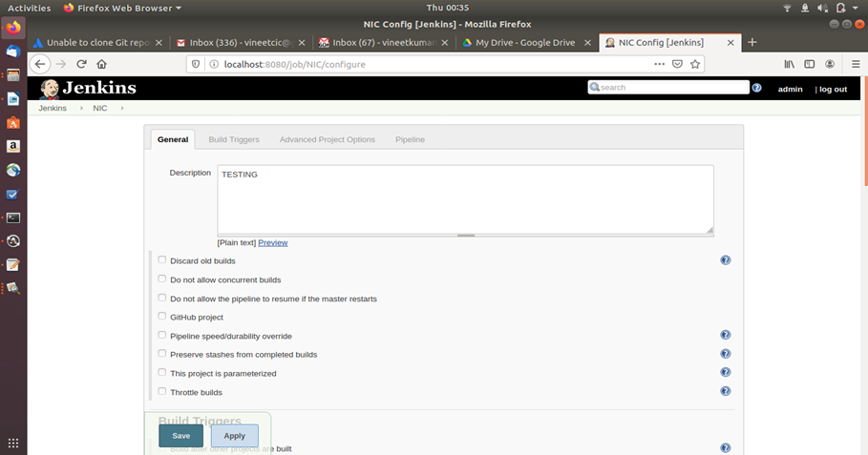This screenshot has height=455, width=868.
Task: Open Ubuntu Software from the dock
Action: click(x=13, y=122)
